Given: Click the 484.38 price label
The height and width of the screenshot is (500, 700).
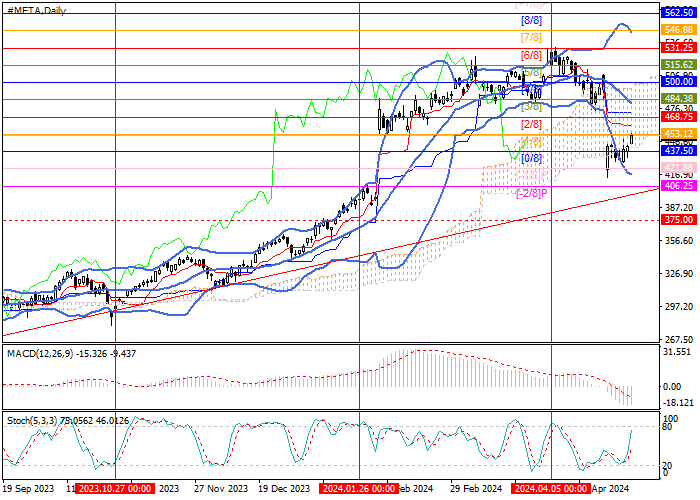Looking at the screenshot, I should click(678, 99).
